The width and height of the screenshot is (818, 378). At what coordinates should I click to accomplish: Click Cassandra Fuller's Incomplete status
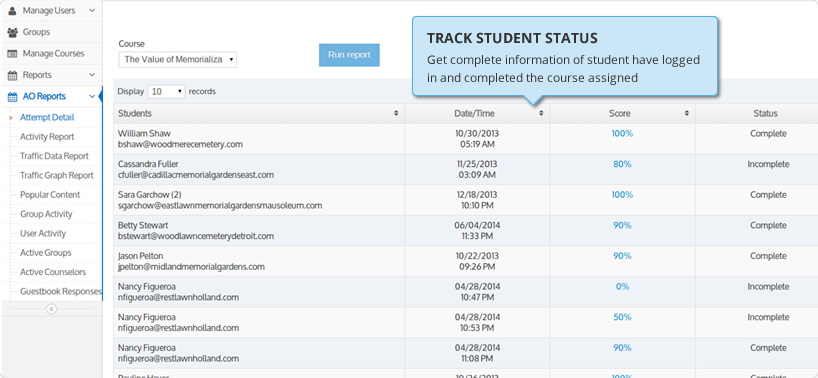(x=768, y=164)
